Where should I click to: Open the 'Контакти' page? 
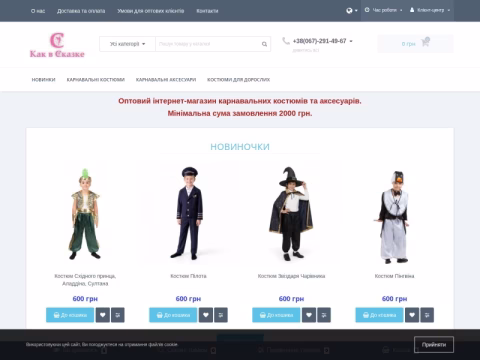coord(207,11)
